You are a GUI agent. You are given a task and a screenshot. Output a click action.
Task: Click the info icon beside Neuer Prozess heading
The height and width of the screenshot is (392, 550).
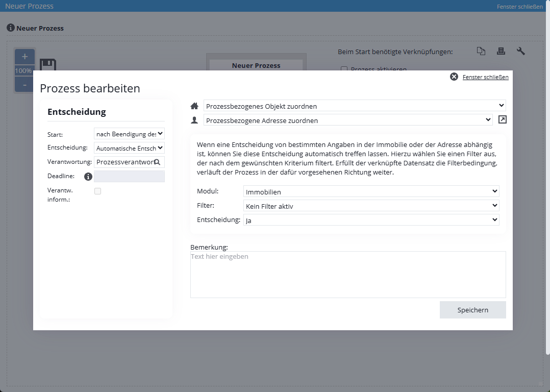pos(10,28)
